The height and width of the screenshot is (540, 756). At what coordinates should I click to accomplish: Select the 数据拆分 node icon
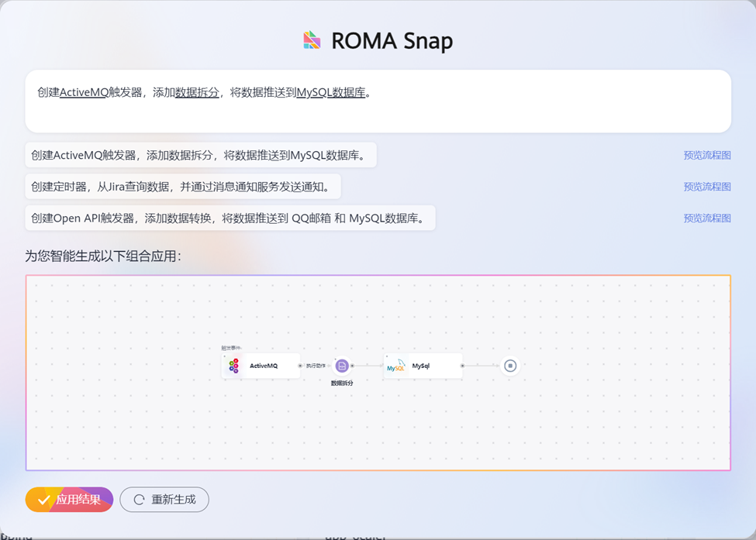pyautogui.click(x=342, y=366)
